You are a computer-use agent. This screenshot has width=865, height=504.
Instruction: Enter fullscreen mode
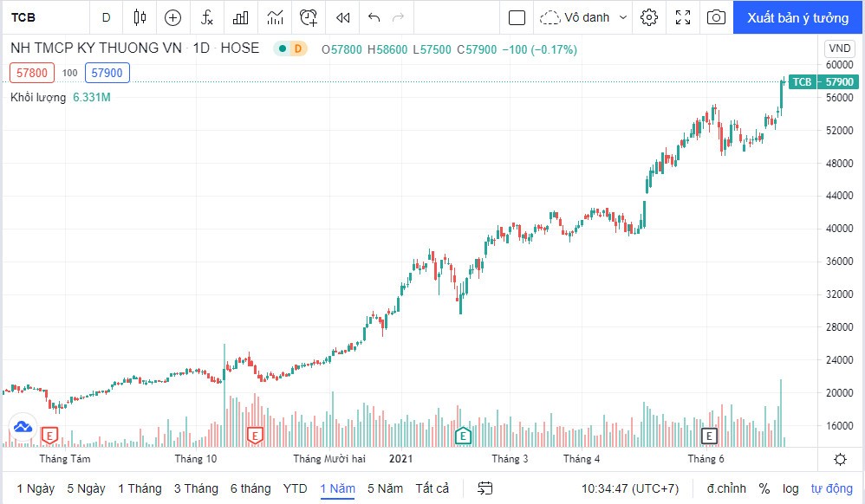[683, 17]
